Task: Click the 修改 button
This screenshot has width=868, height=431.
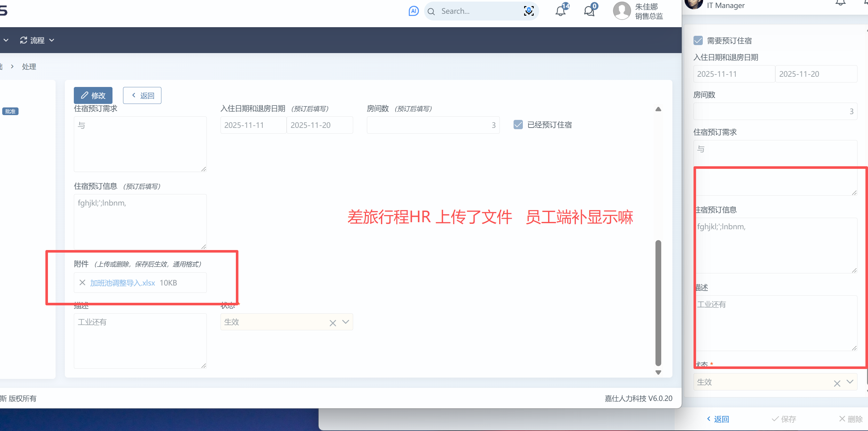Action: [93, 95]
